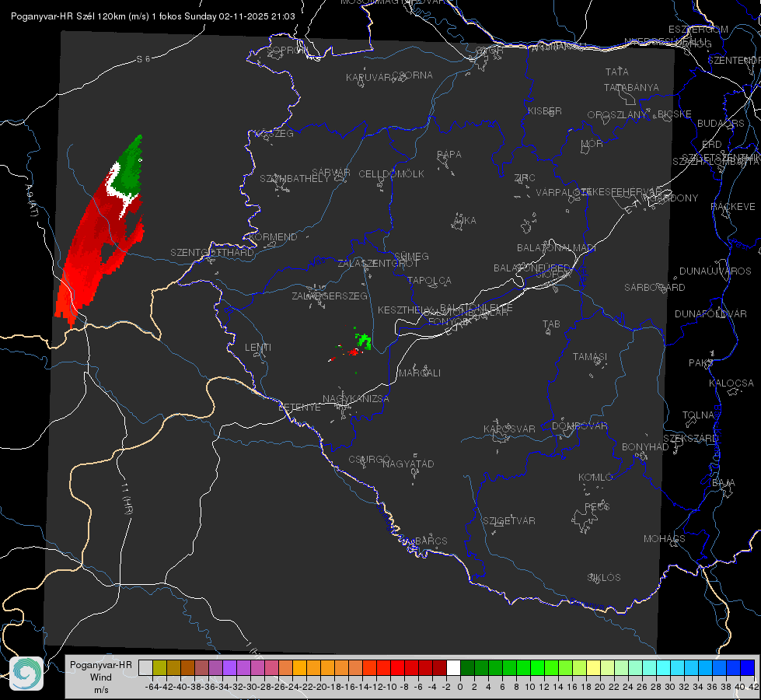Screen dimensions: 761x700
Task: Click the TAB town label
Action: point(551,324)
